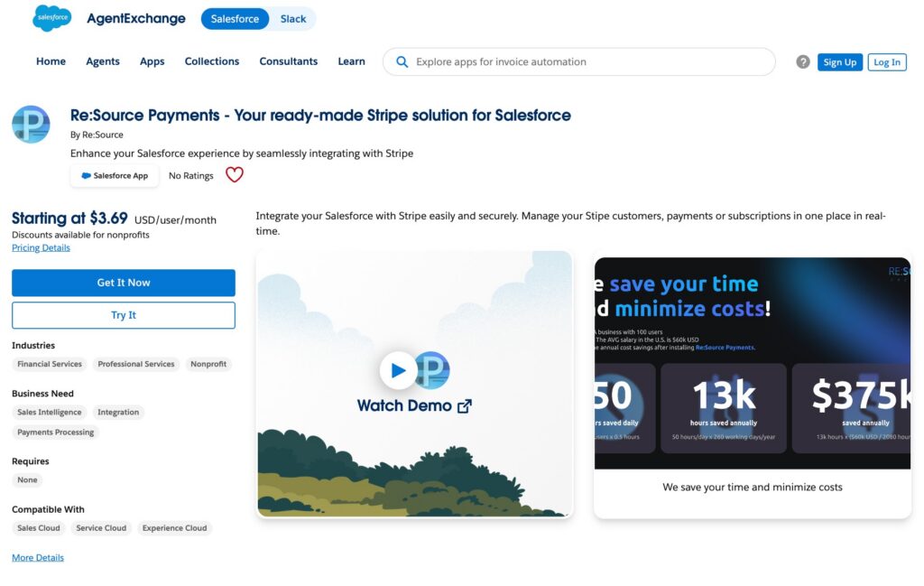Viewport: 924px width, 586px height.
Task: Open the Collections menu item
Action: pyautogui.click(x=211, y=61)
